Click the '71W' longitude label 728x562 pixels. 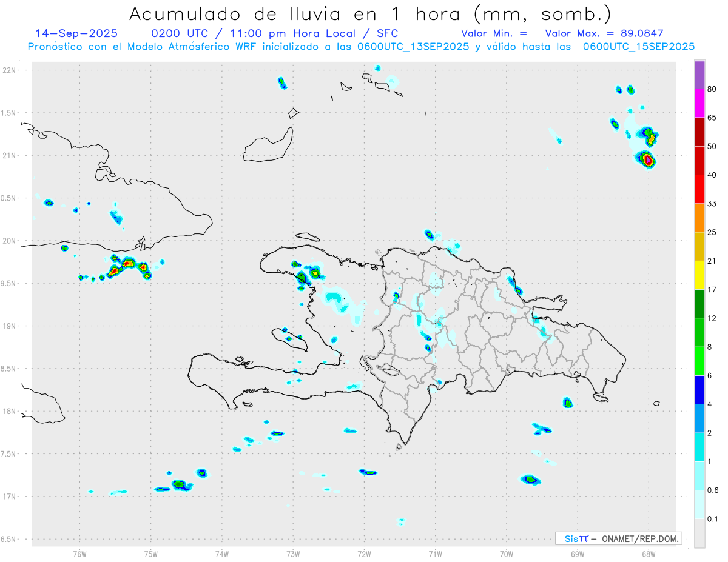click(435, 554)
